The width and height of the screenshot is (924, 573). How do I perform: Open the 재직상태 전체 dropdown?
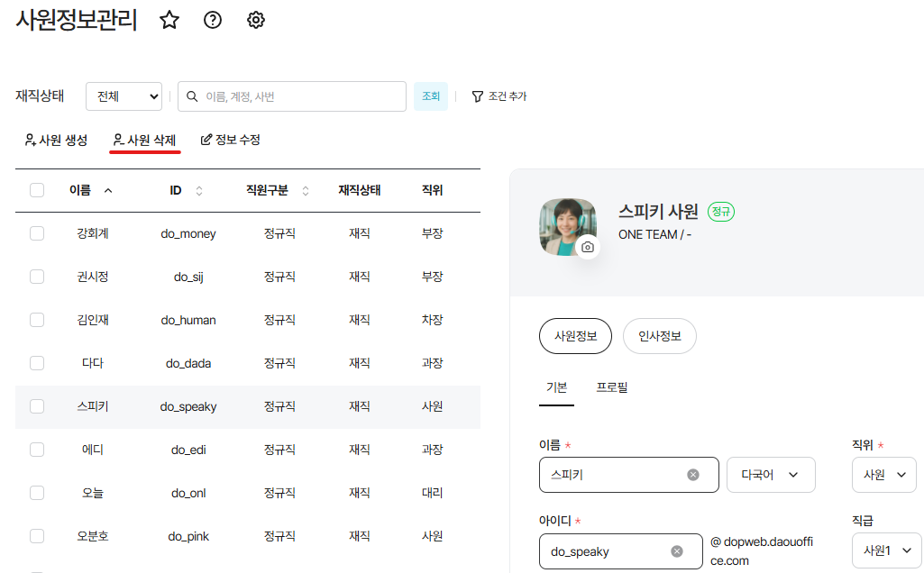tap(124, 96)
